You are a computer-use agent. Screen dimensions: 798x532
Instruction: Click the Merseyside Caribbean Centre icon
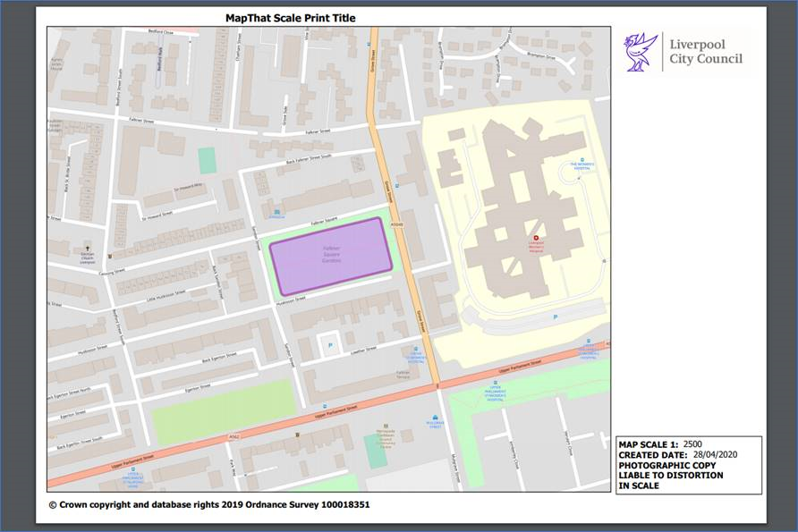(386, 426)
